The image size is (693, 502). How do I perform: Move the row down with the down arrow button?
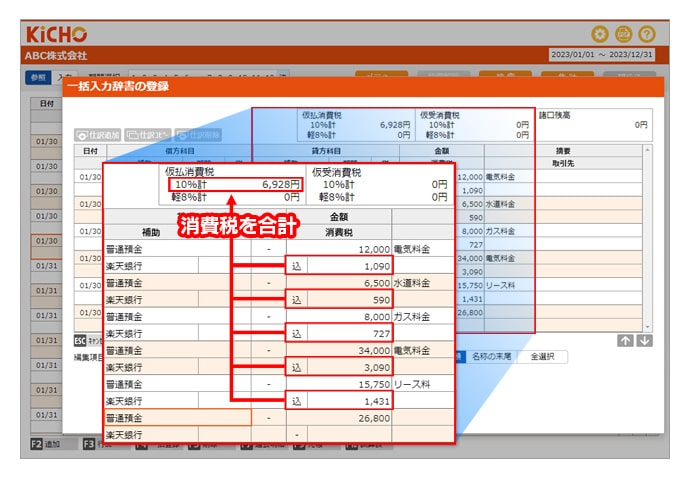click(644, 341)
